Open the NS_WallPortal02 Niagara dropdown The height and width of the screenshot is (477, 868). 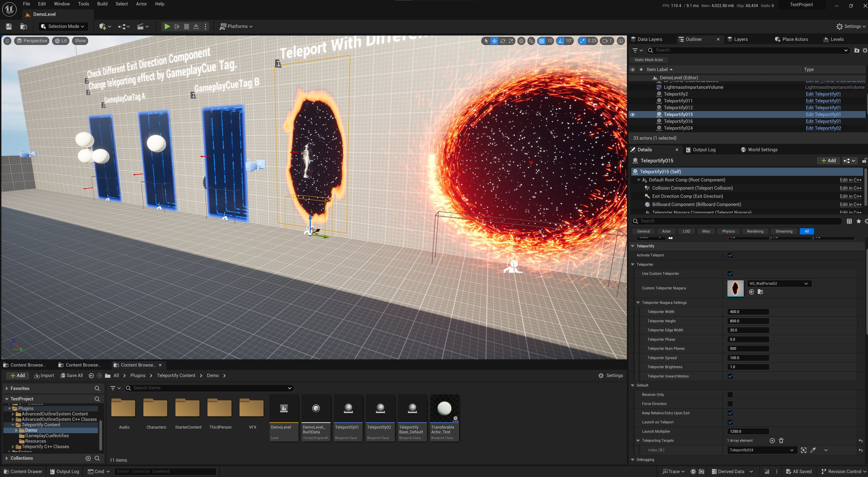[x=778, y=283]
